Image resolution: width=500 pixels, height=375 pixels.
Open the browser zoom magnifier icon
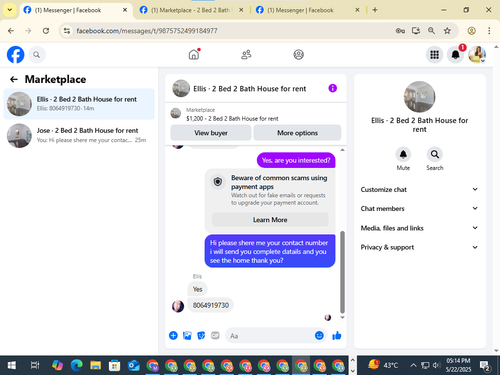point(431,31)
